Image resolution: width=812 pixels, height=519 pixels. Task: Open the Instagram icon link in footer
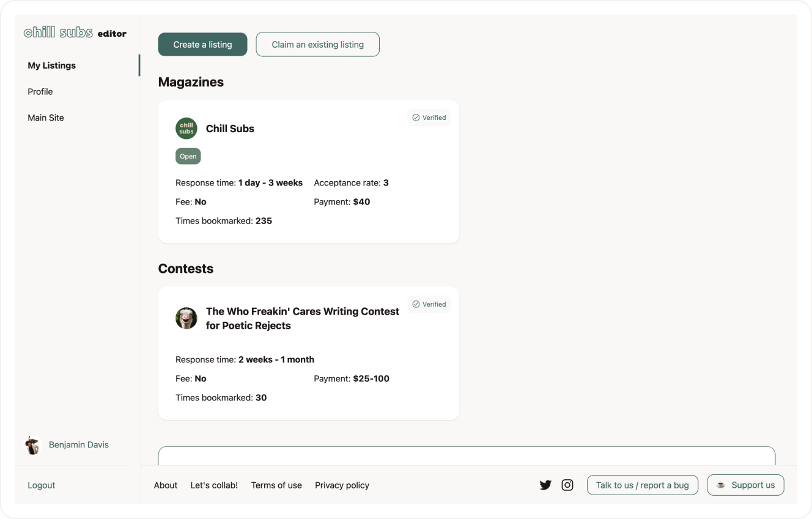coord(567,485)
